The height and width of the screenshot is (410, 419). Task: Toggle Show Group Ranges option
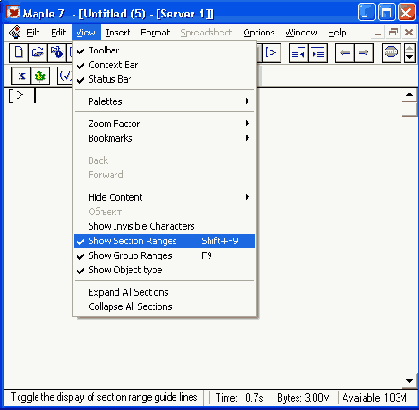(x=164, y=256)
